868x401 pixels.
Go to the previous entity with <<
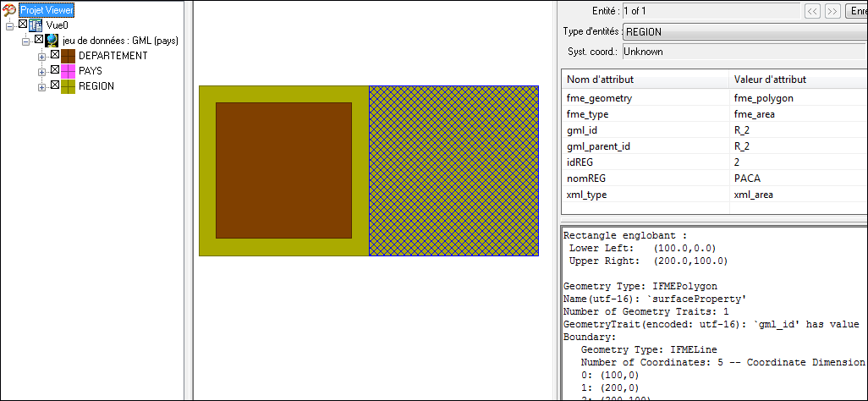(x=812, y=11)
